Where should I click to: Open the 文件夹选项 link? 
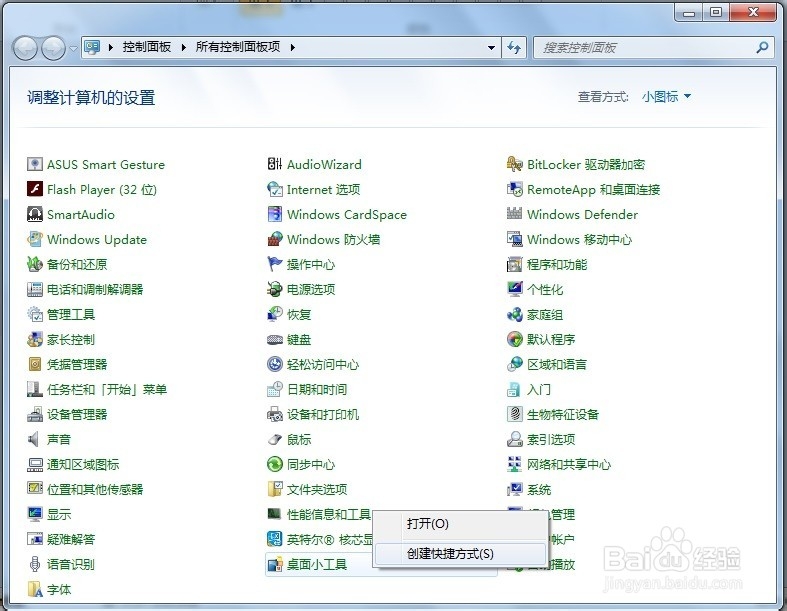coord(317,490)
